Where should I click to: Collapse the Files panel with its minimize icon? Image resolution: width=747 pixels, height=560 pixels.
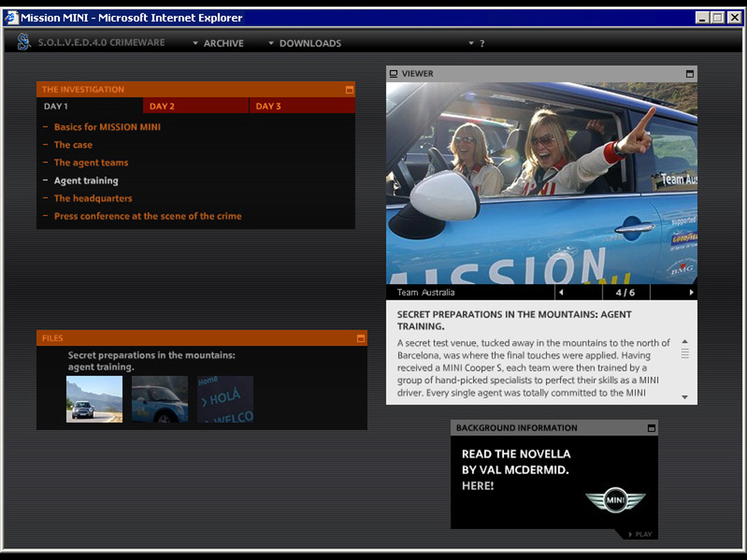tap(360, 338)
